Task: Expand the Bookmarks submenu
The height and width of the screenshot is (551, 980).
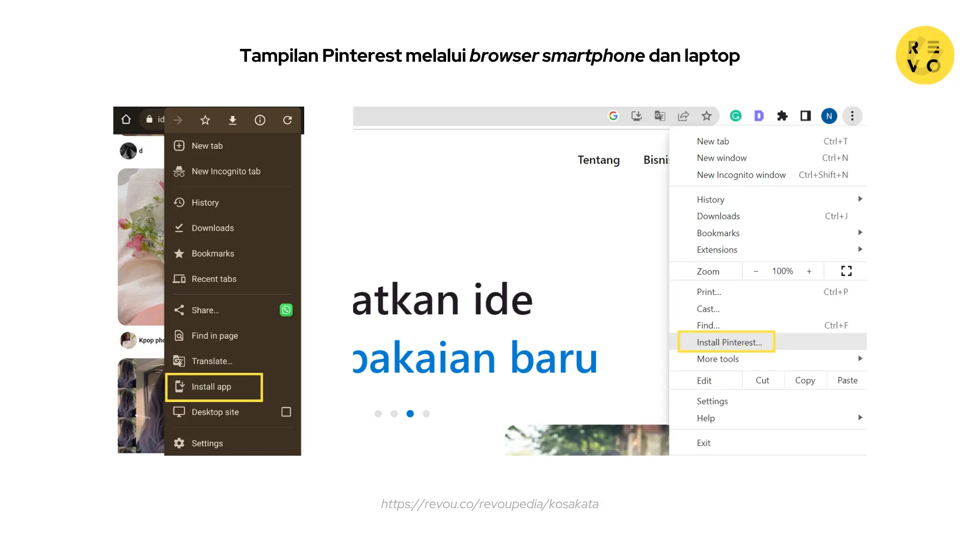Action: pyautogui.click(x=718, y=233)
